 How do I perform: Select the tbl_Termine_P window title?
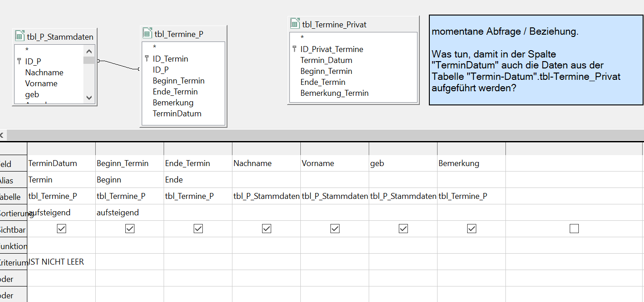[179, 33]
